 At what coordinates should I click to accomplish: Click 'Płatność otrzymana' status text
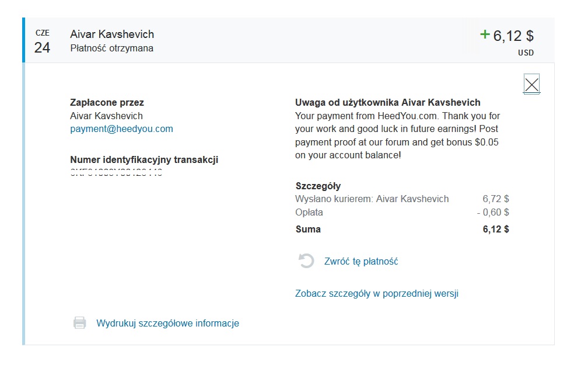pyautogui.click(x=112, y=48)
